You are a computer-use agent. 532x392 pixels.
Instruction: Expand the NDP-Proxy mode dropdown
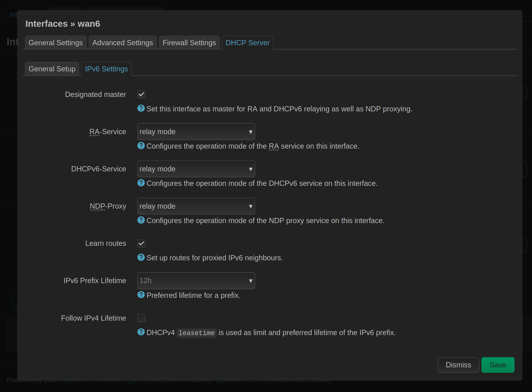click(x=196, y=206)
